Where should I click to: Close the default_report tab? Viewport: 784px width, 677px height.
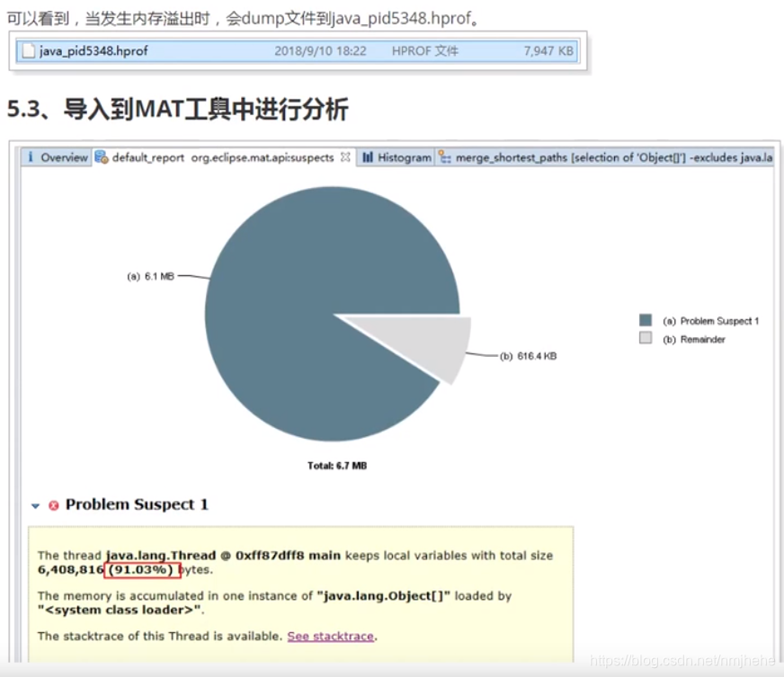[x=345, y=157]
